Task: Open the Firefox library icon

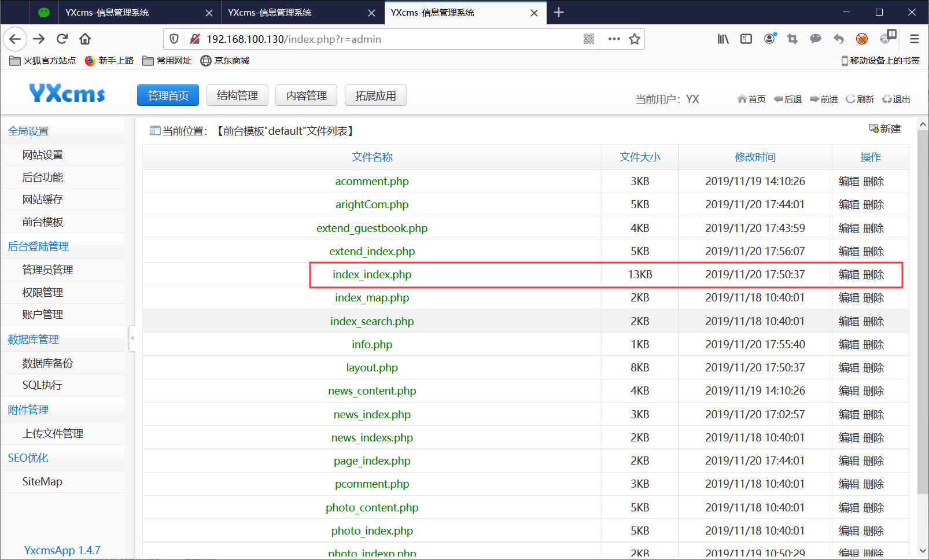Action: coord(722,39)
